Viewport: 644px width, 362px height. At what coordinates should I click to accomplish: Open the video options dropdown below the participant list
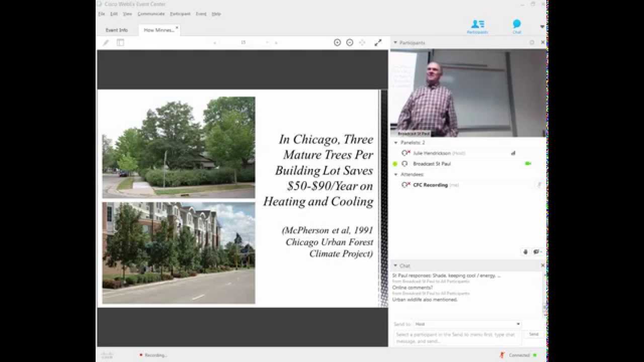coord(538,252)
